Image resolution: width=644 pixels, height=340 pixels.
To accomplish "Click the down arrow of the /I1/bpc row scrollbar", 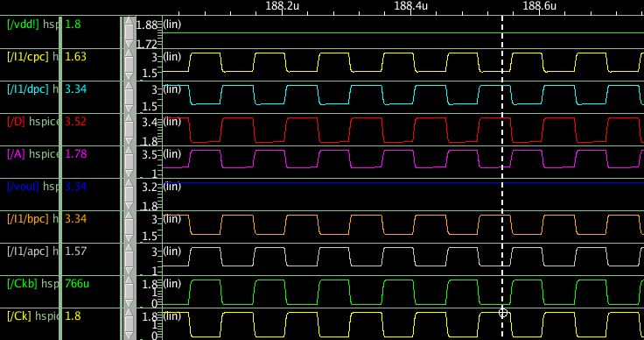I will tap(129, 239).
